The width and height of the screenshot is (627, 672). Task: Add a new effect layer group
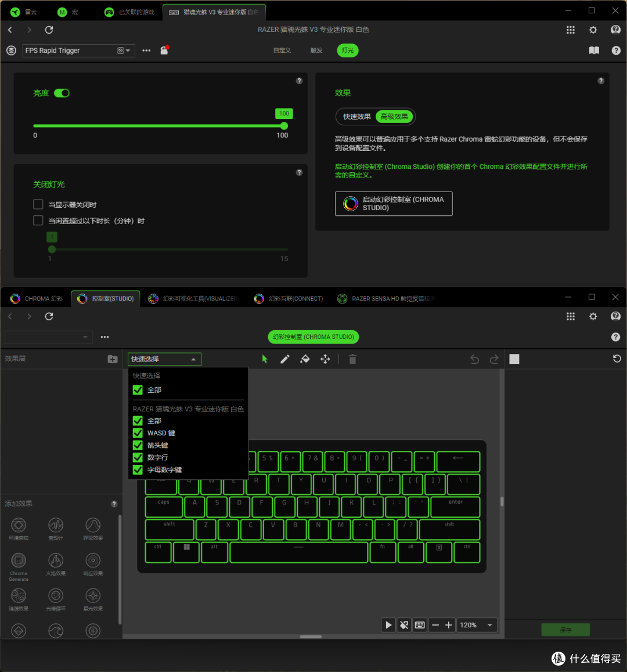click(x=113, y=359)
